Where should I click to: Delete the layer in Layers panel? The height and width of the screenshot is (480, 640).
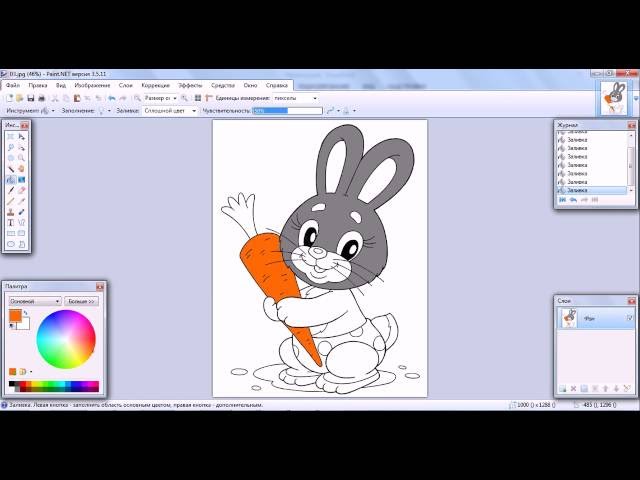[573, 389]
